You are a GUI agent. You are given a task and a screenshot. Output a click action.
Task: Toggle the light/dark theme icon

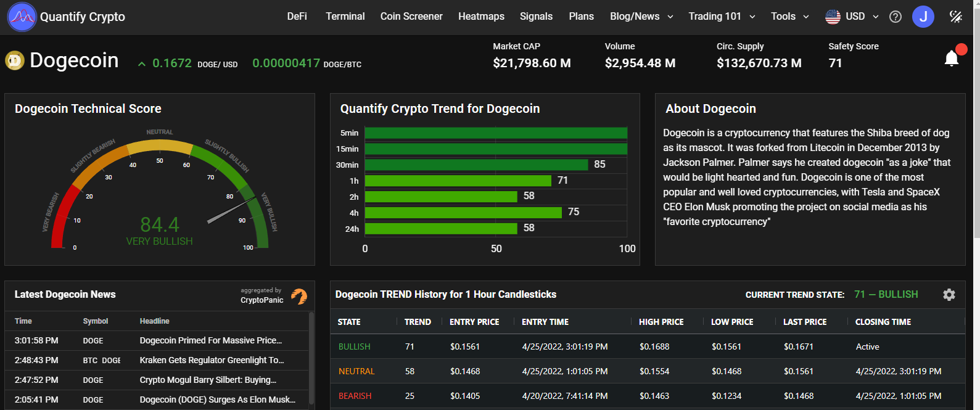[x=955, y=17]
